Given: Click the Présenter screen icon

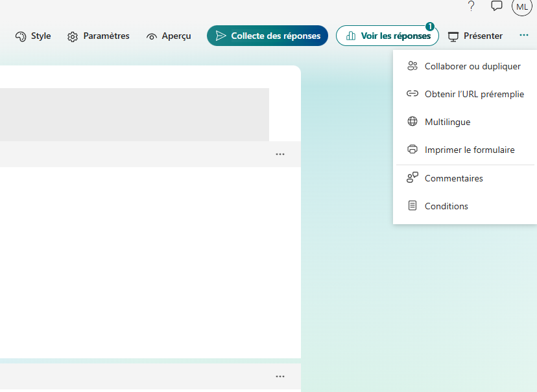Looking at the screenshot, I should tap(453, 36).
